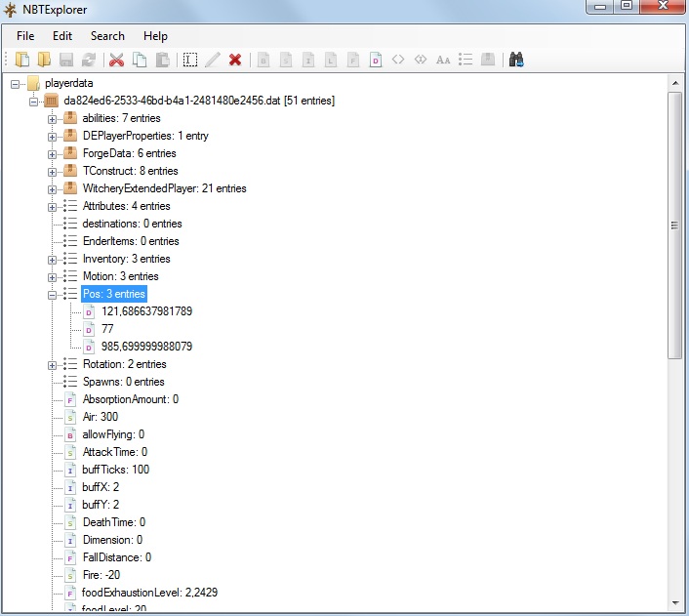Viewport: 689px width, 616px height.
Task: Click the Edit Value pencil icon
Action: point(213,60)
